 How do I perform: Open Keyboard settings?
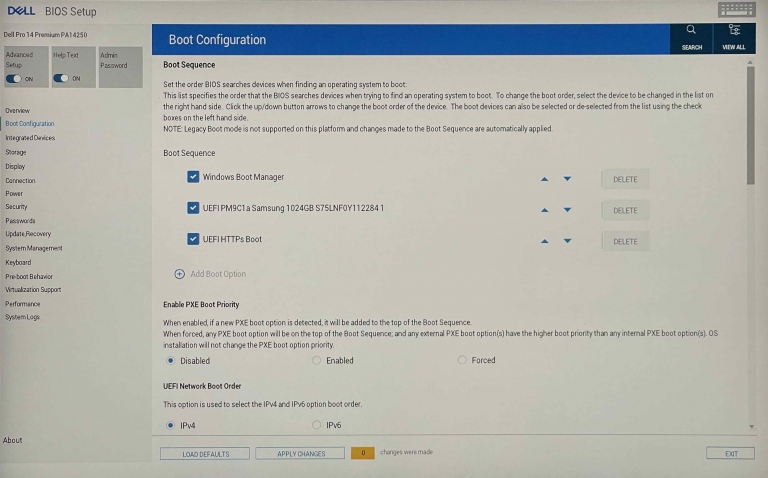tap(18, 263)
